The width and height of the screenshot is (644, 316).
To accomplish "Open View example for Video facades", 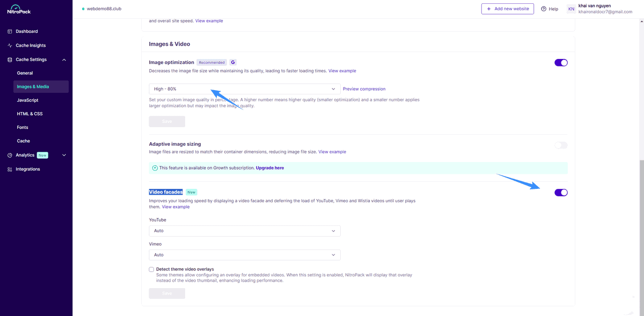I will pos(176,207).
